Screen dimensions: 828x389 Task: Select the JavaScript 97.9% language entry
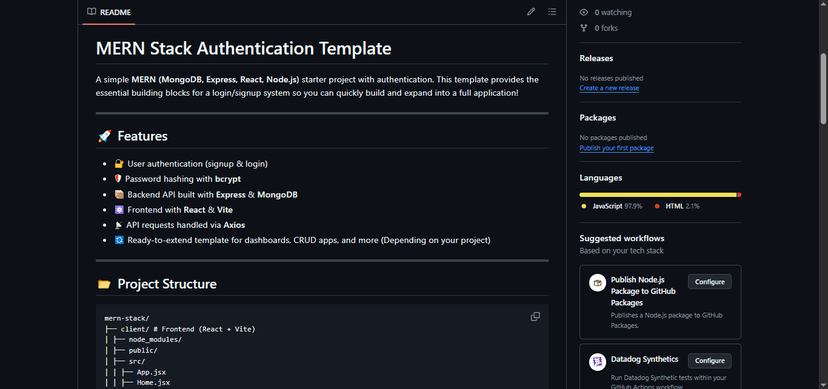(x=611, y=206)
